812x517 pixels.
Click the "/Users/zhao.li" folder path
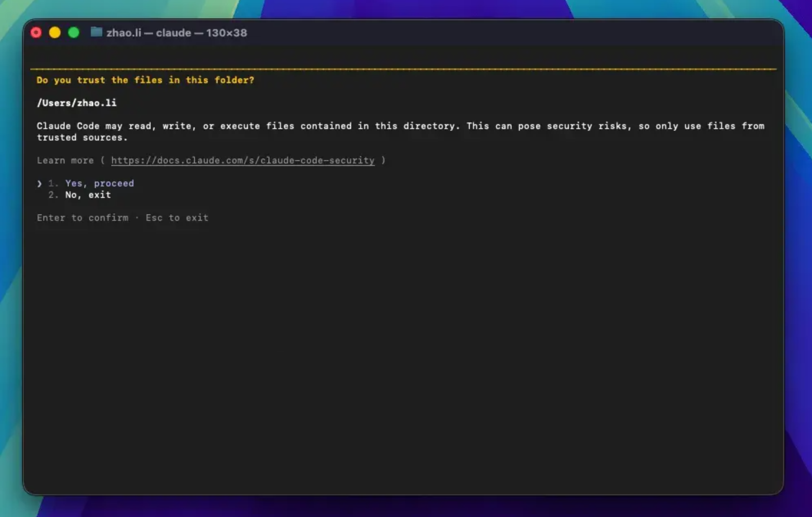(x=77, y=103)
